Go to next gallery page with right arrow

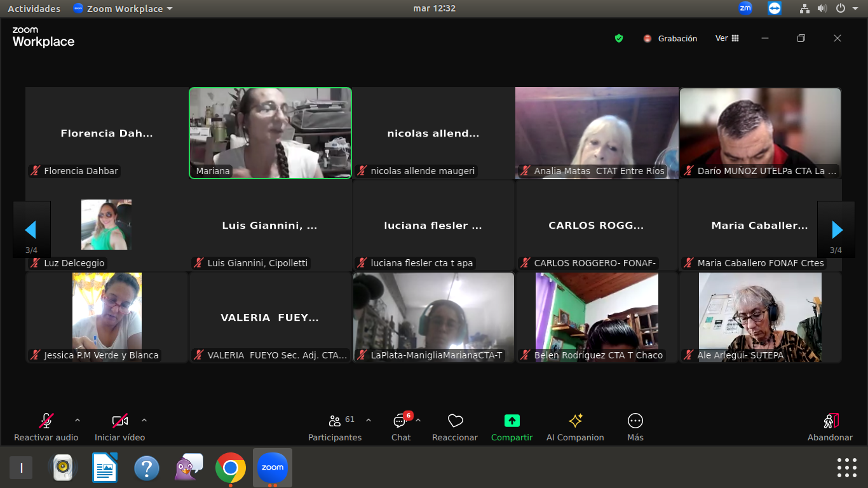(836, 229)
